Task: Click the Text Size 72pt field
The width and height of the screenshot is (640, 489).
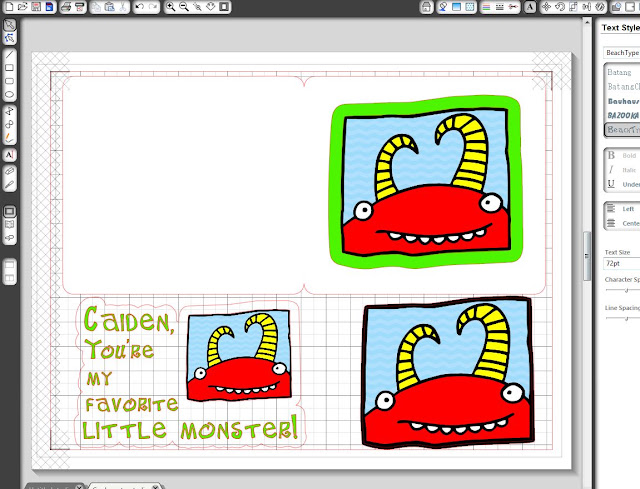Action: click(x=622, y=264)
